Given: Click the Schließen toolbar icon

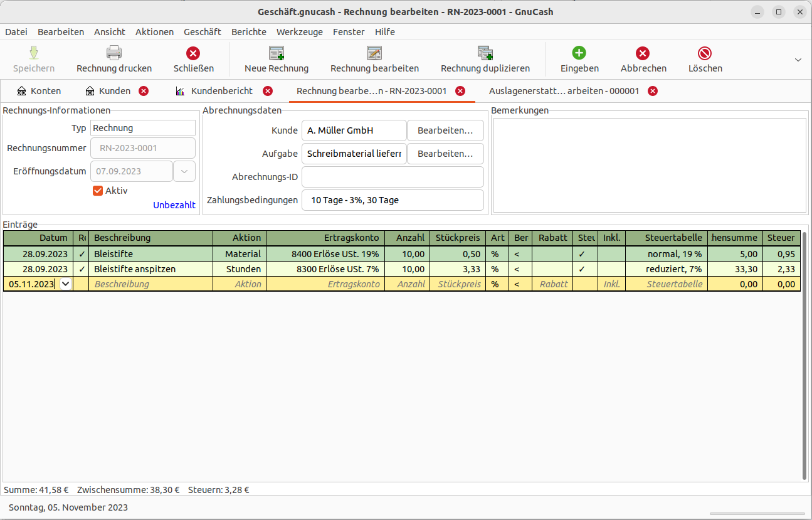Looking at the screenshot, I should click(193, 53).
